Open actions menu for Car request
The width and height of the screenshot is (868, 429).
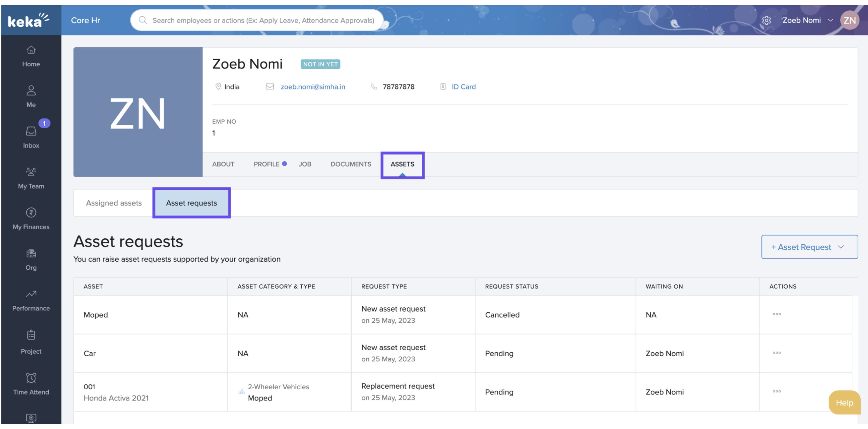click(x=776, y=353)
